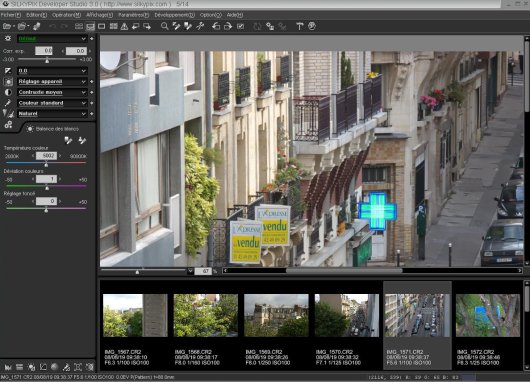Click the mark for development checkbox icon
Screen dimensions: 530x382
point(240,26)
